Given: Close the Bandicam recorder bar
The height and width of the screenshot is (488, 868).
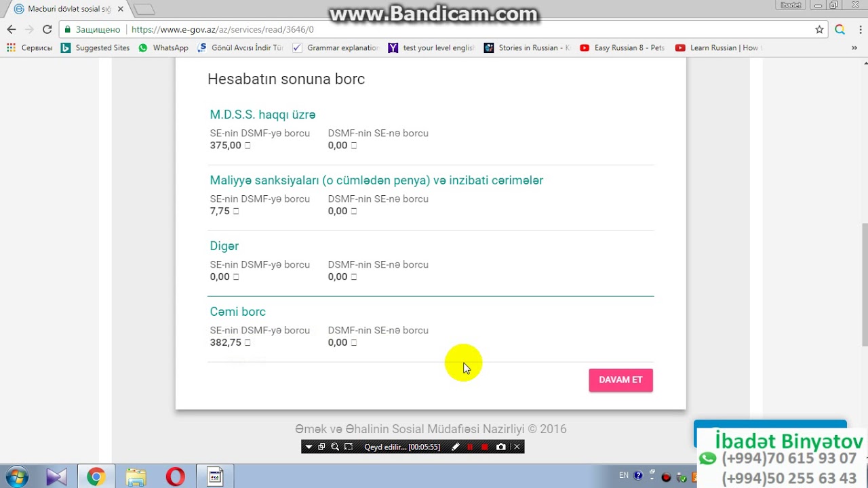Looking at the screenshot, I should (x=517, y=447).
